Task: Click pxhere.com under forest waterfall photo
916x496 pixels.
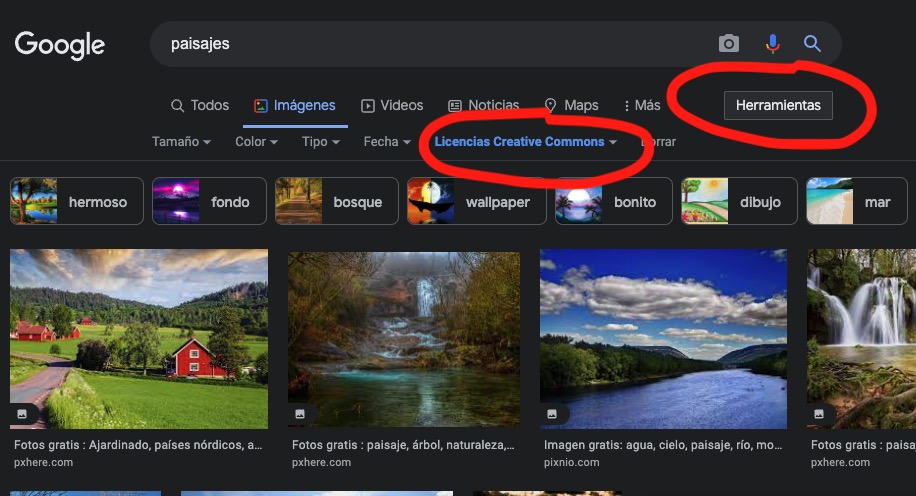Action: pos(321,462)
